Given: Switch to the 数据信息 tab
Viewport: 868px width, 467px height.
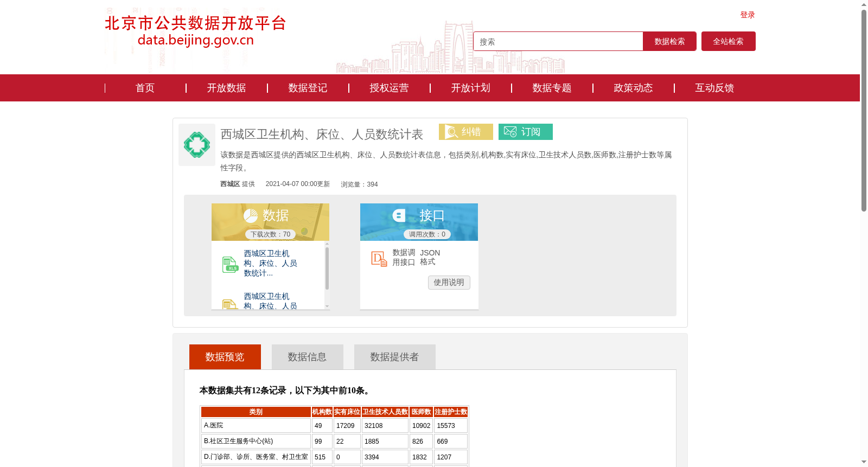Looking at the screenshot, I should tap(308, 357).
